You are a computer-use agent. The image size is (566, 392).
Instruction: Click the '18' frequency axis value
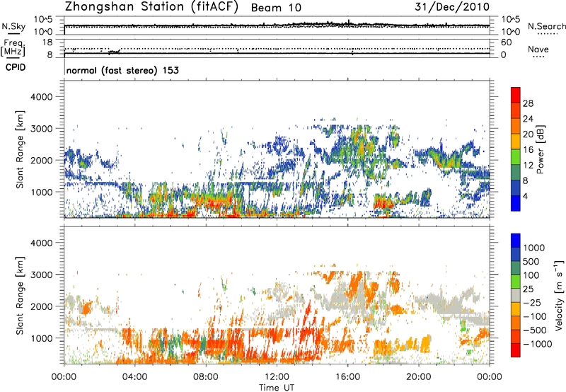click(x=47, y=42)
